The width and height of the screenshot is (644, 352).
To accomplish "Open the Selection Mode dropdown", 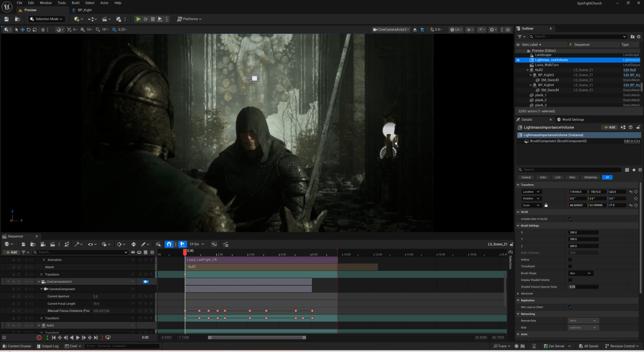I will click(x=46, y=19).
